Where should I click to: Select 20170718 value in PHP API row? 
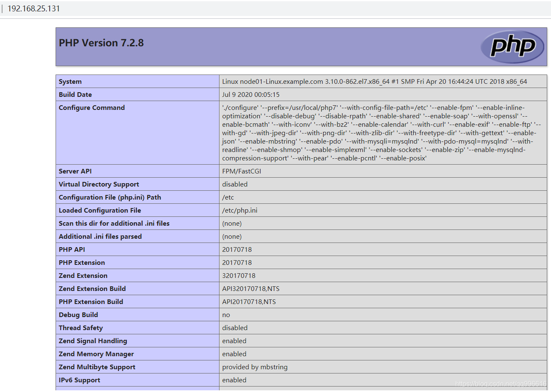[237, 250]
